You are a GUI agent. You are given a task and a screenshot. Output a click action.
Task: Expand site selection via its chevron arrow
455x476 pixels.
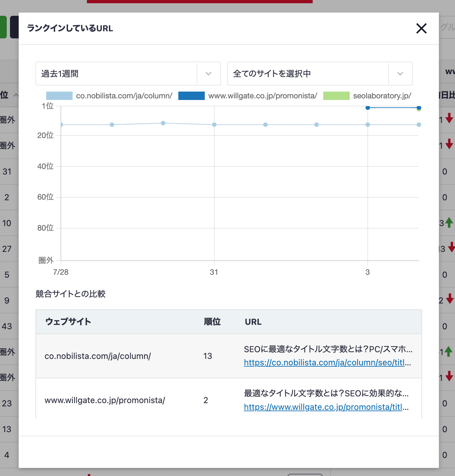pyautogui.click(x=400, y=74)
